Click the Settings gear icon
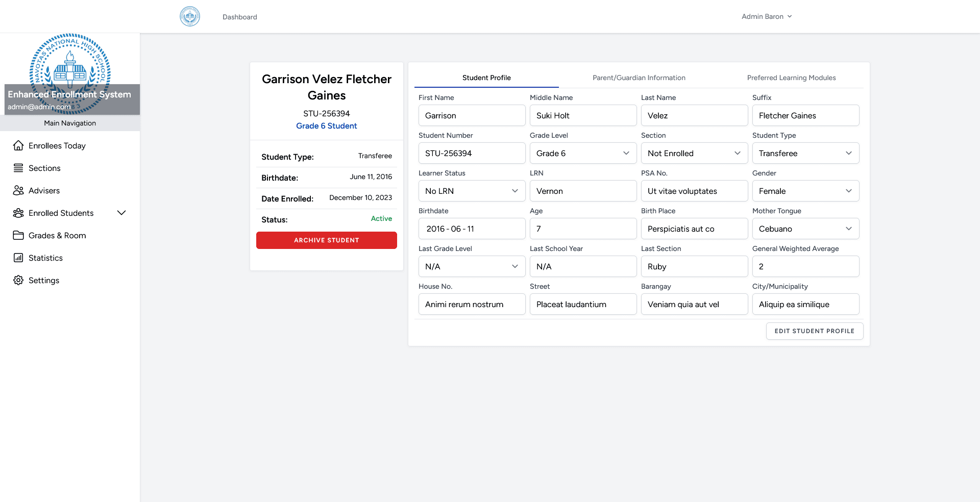This screenshot has width=980, height=502. [18, 280]
